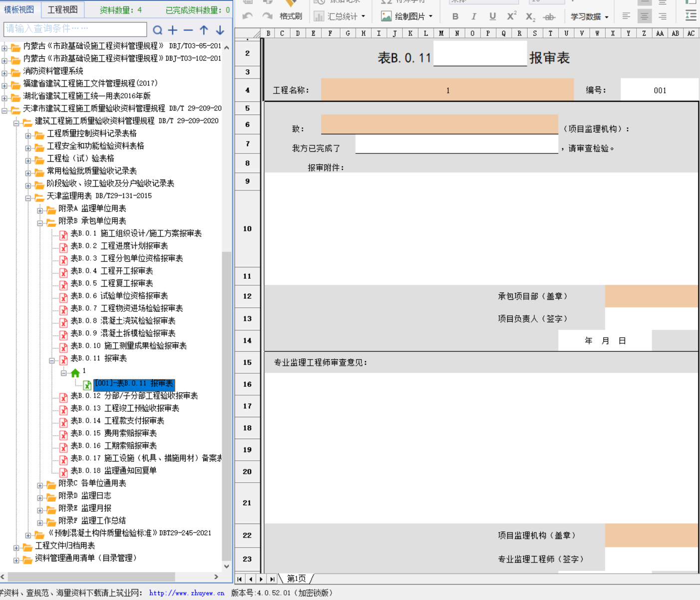The height and width of the screenshot is (600, 700).
Task: Collapse 天津监理用表 DB/T29-131-2015 folder
Action: [x=28, y=198]
